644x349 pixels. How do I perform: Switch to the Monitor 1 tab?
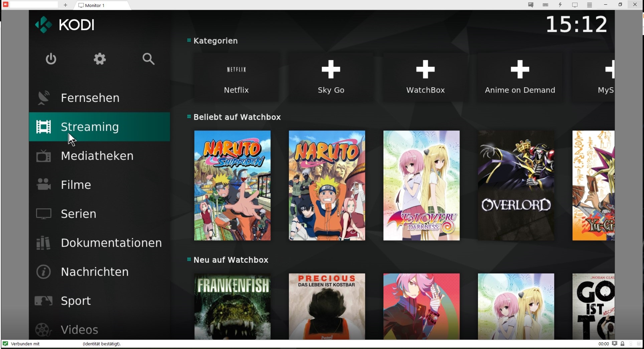click(102, 5)
